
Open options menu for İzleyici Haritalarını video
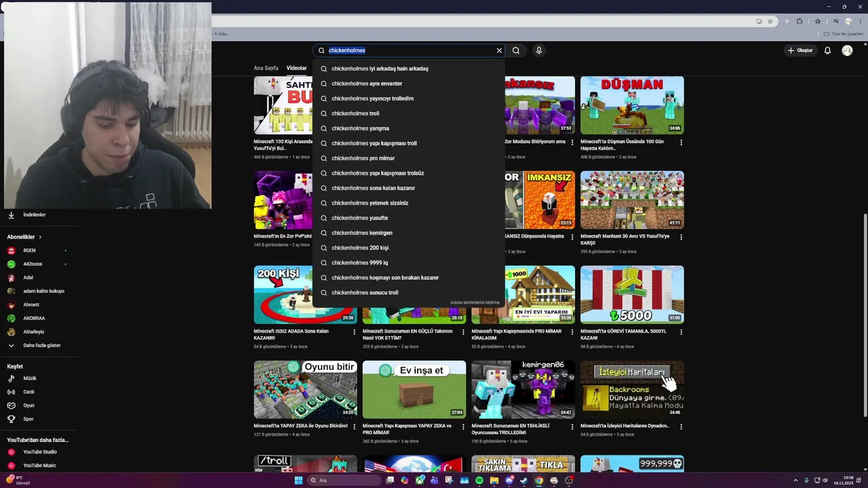point(681,427)
